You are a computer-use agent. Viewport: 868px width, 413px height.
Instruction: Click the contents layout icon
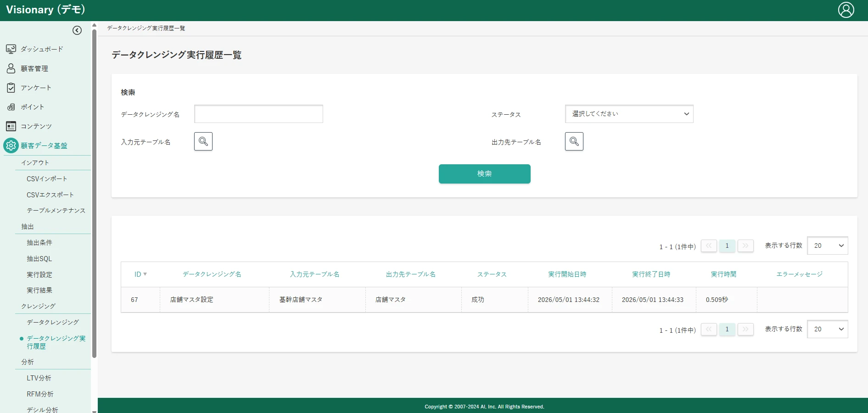pyautogui.click(x=11, y=126)
